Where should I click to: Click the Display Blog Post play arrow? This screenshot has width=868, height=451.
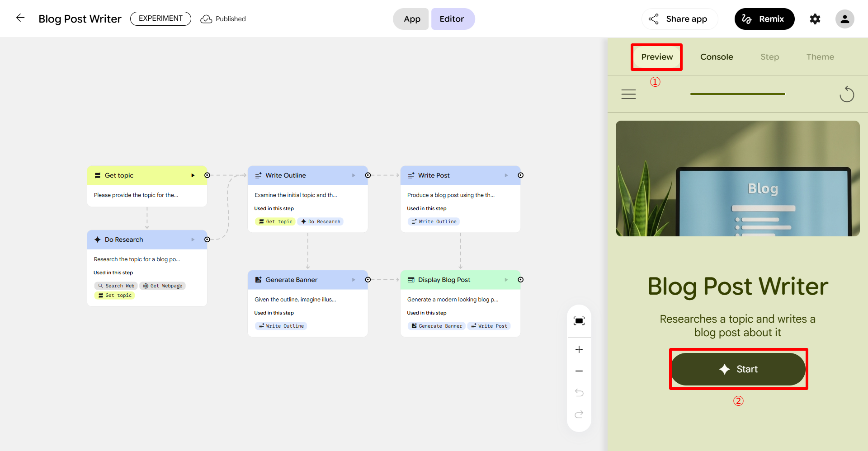click(x=506, y=280)
